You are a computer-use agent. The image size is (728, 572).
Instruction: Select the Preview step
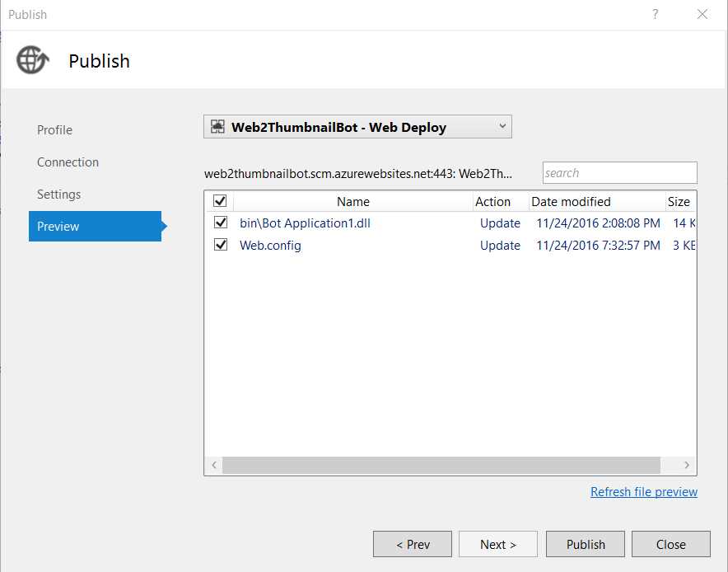pyautogui.click(x=96, y=227)
